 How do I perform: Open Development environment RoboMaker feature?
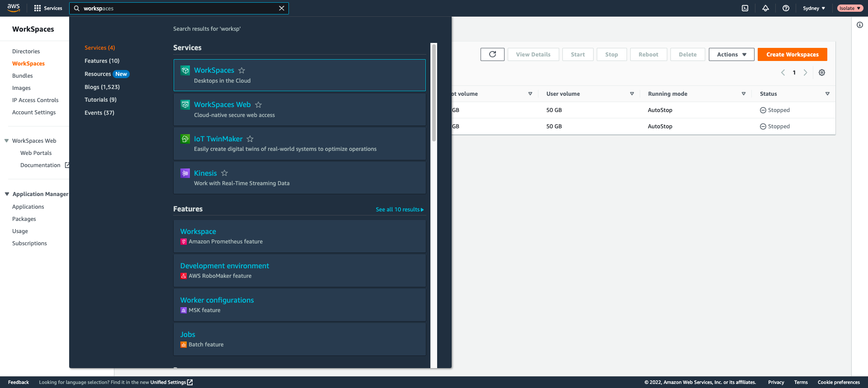(299, 271)
